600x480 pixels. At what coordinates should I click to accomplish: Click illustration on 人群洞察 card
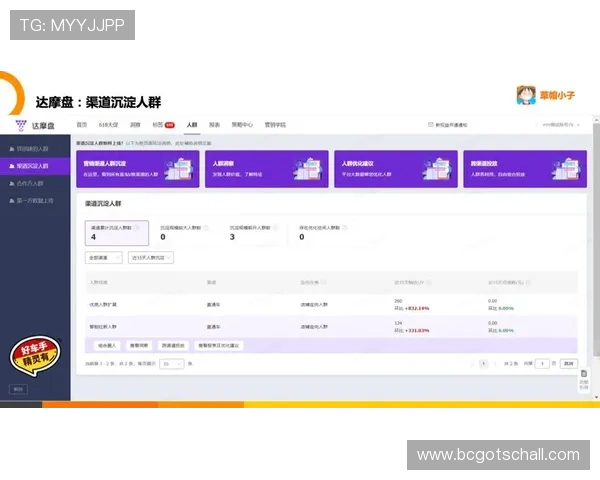click(x=308, y=169)
